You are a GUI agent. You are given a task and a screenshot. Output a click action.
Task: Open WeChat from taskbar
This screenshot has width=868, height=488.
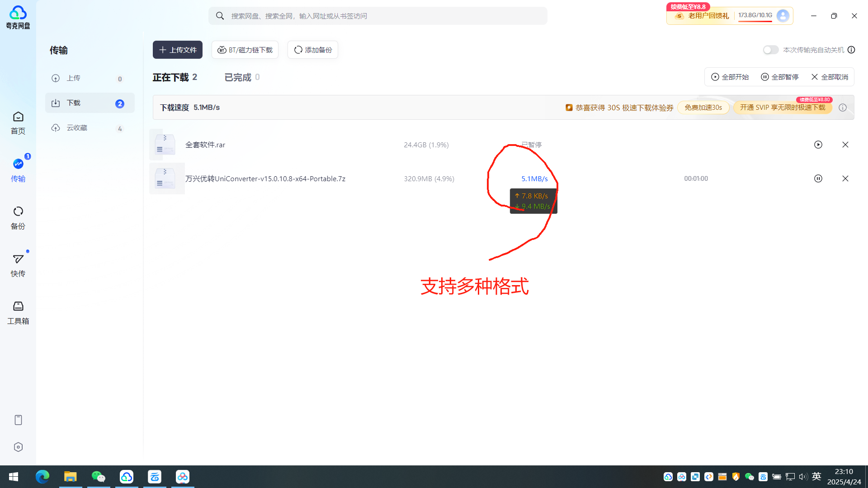click(x=99, y=477)
